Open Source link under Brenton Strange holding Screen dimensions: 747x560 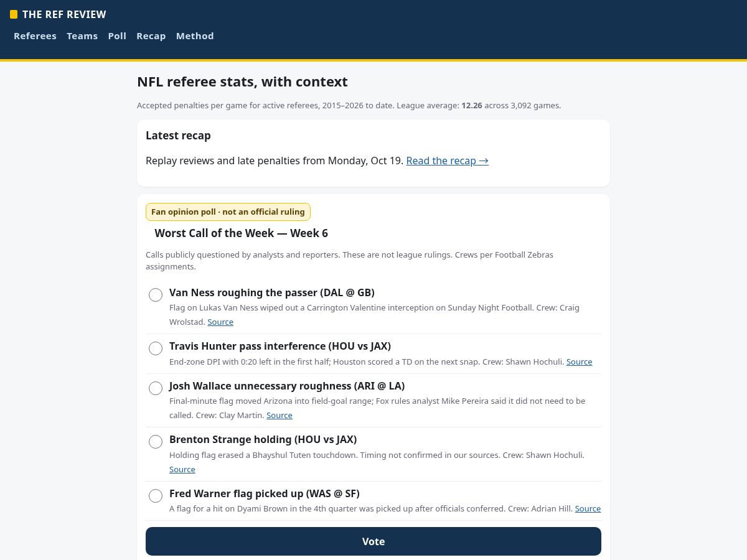tap(182, 469)
